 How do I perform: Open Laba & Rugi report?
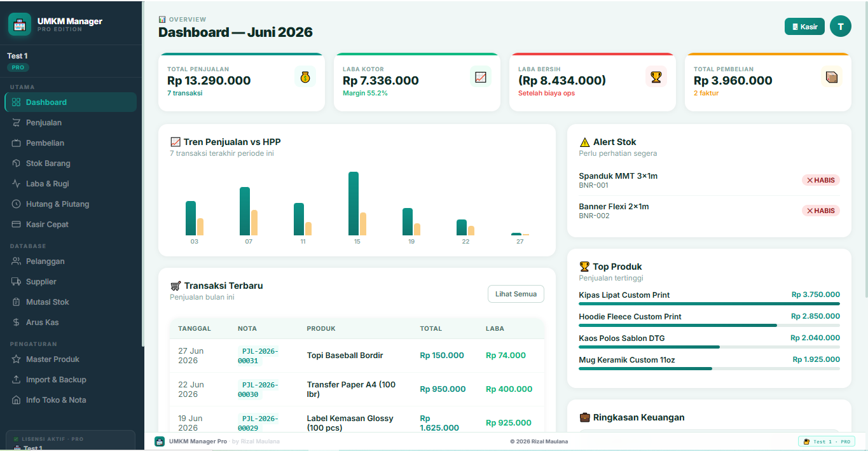coord(71,184)
